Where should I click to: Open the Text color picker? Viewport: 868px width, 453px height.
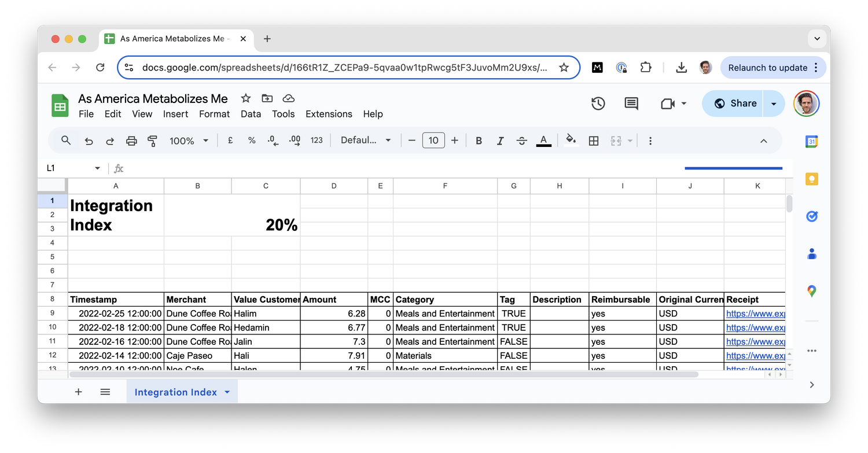point(543,140)
